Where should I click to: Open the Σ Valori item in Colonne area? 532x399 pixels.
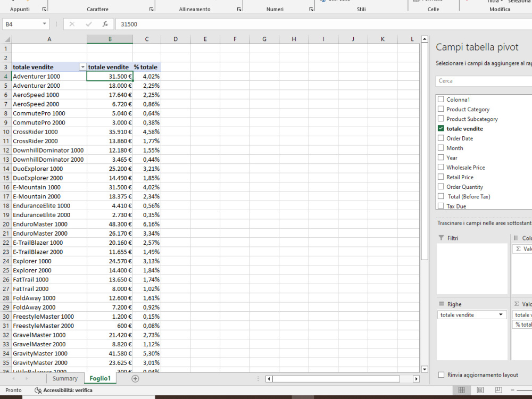pyautogui.click(x=522, y=248)
